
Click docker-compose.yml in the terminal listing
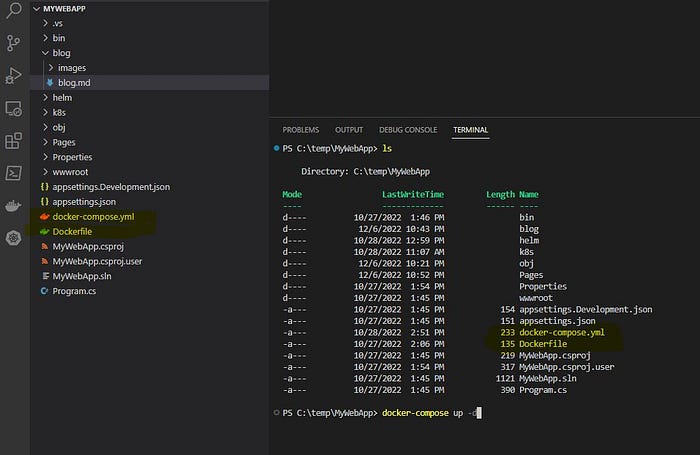pyautogui.click(x=562, y=332)
